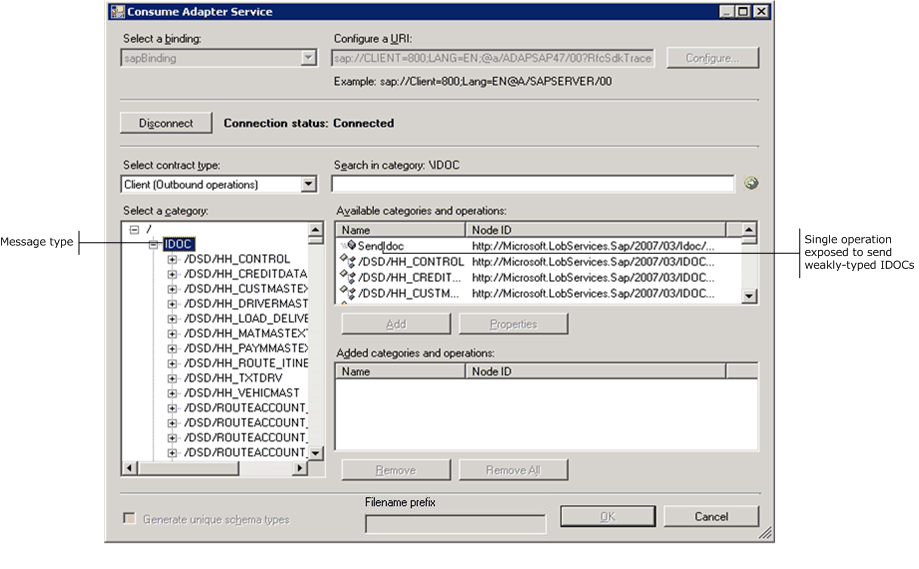Expand the /DSD/HH_DRIVERMAST tree node
The height and width of the screenshot is (569, 919).
tap(172, 304)
